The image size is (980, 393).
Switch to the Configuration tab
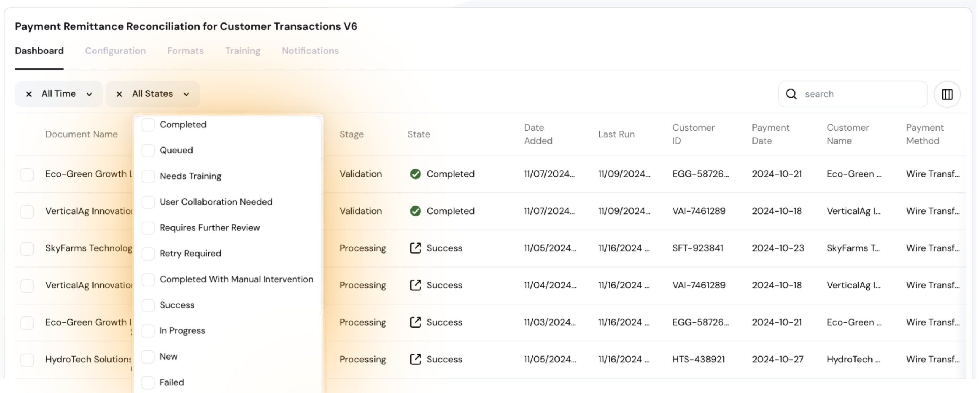[x=115, y=51]
